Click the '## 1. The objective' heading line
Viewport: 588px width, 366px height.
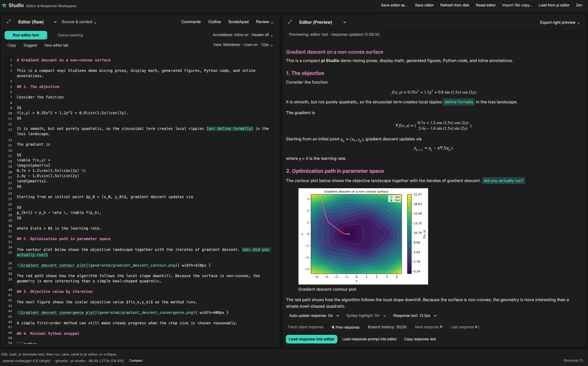(x=38, y=87)
